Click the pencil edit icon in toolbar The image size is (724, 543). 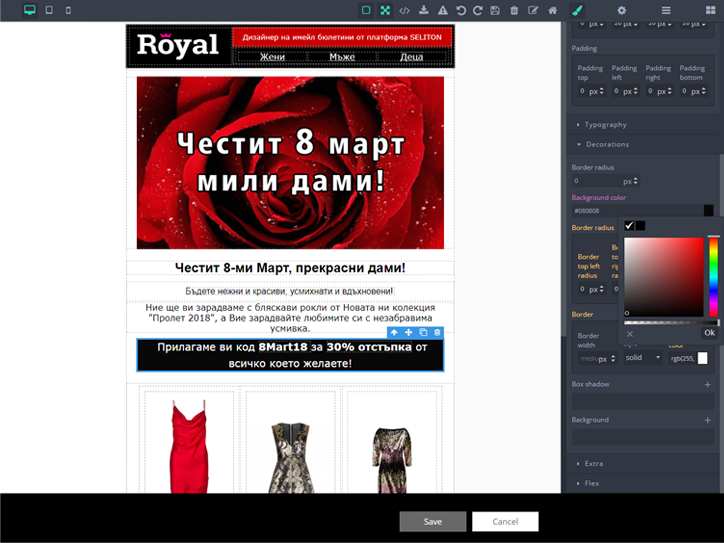[533, 10]
